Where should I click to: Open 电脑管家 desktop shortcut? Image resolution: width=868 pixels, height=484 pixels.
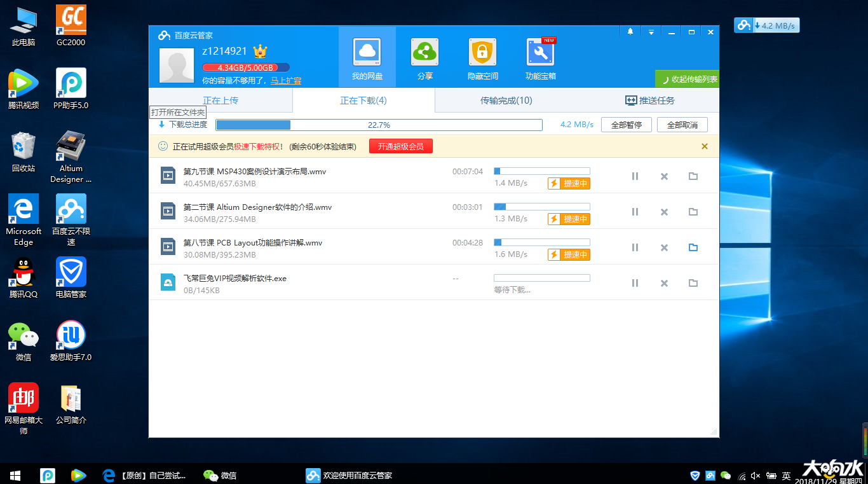pyautogui.click(x=71, y=278)
